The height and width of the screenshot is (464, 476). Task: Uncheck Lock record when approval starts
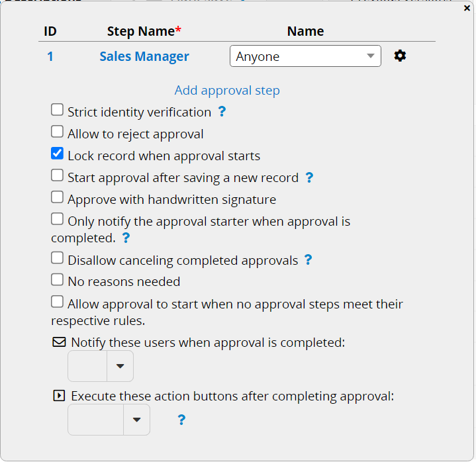(57, 154)
